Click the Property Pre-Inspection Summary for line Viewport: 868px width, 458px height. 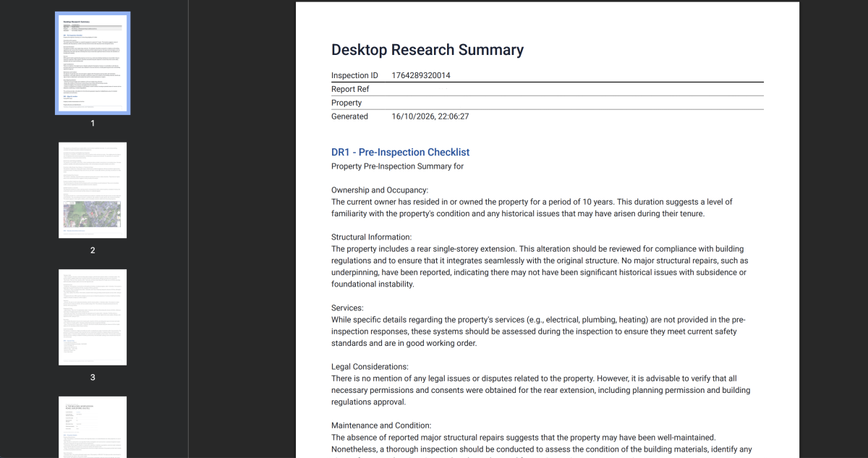[x=397, y=166]
